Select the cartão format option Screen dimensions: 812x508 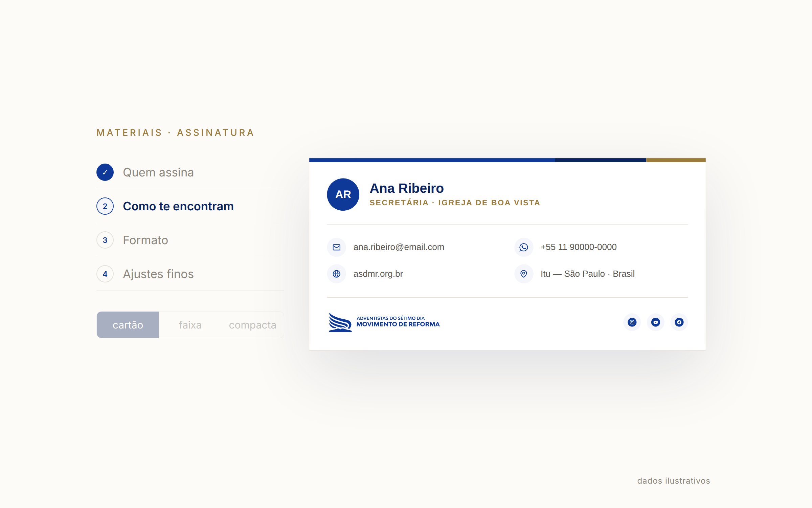[128, 325]
